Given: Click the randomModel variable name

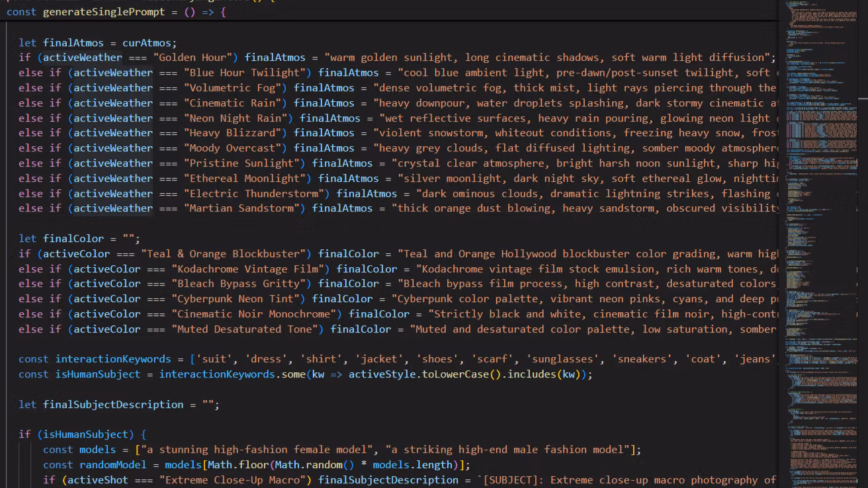Looking at the screenshot, I should point(113,465).
